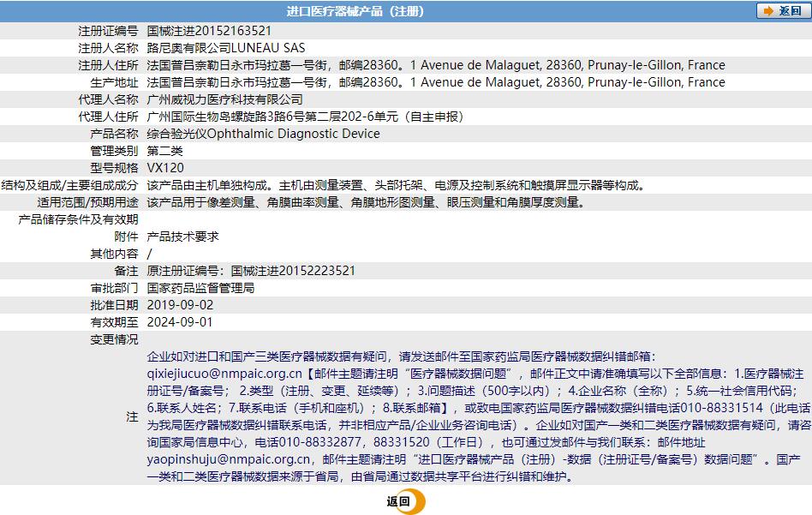Click the 产品储存条件及有效期 label
Viewport: 812px width, 515px height.
tap(78, 219)
